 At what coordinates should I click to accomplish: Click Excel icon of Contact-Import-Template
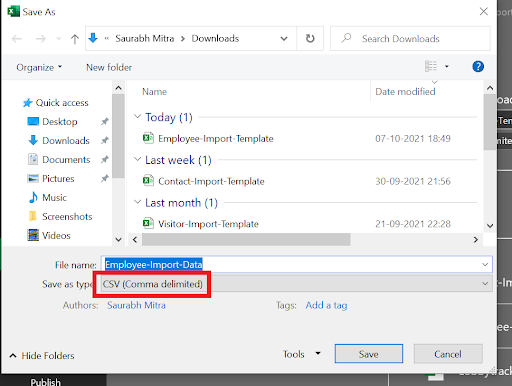[148, 180]
